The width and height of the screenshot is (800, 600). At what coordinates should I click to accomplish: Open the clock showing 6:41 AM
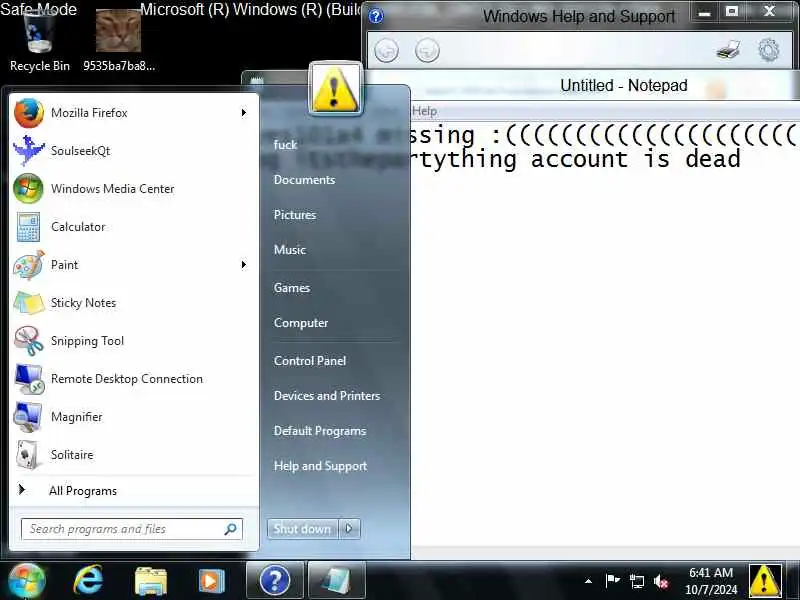tap(711, 581)
